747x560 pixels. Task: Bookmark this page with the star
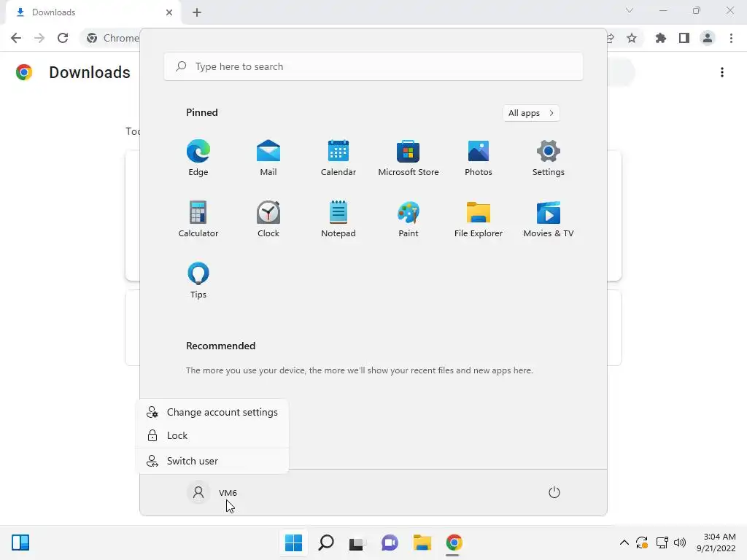click(632, 38)
